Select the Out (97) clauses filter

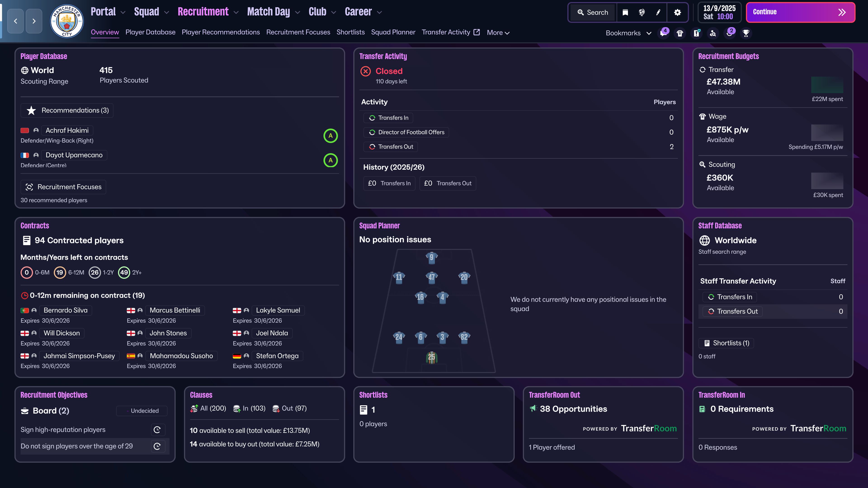289,408
